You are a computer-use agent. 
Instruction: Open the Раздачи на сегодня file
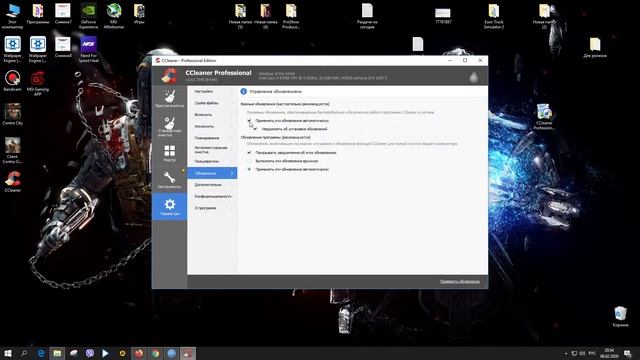[367, 16]
